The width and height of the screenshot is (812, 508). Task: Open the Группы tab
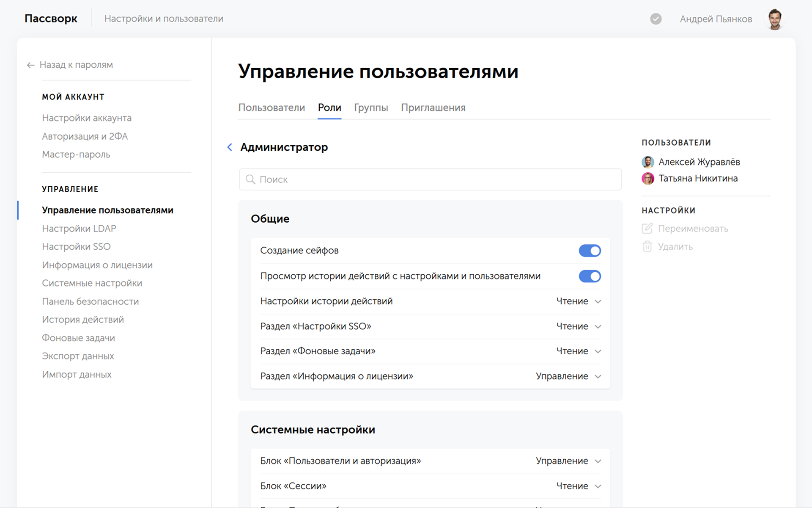(x=371, y=108)
